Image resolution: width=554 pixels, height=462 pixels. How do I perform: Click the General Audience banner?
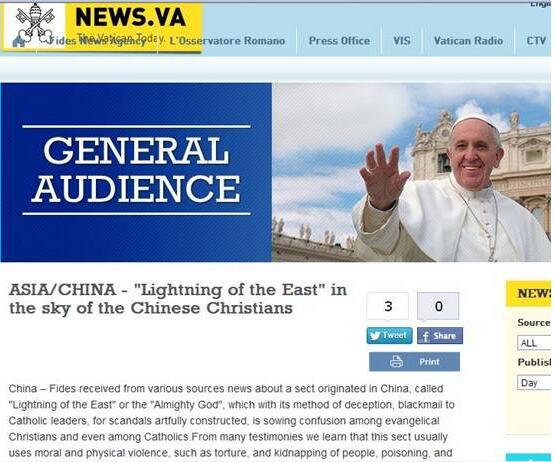coord(136,172)
